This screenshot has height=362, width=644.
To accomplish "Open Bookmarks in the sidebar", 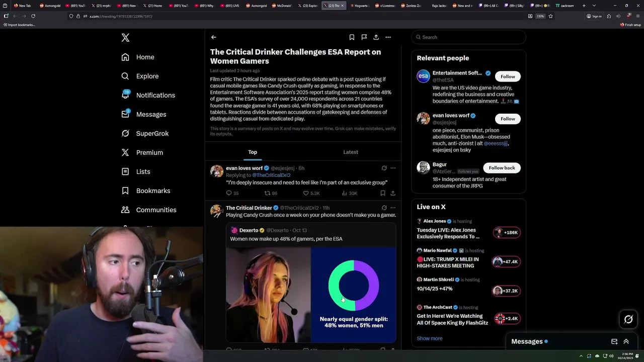I will pos(146,191).
